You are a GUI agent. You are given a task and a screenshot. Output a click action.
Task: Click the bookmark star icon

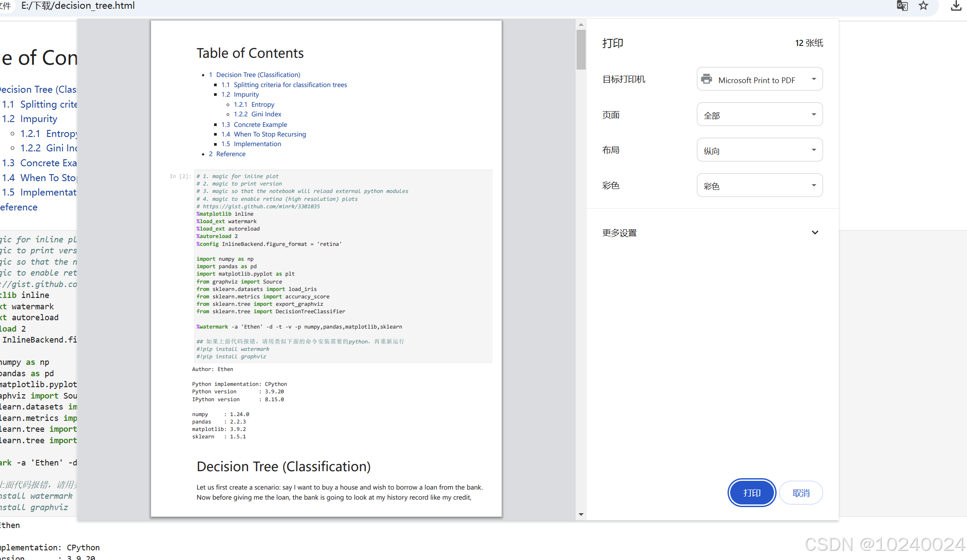[x=923, y=6]
